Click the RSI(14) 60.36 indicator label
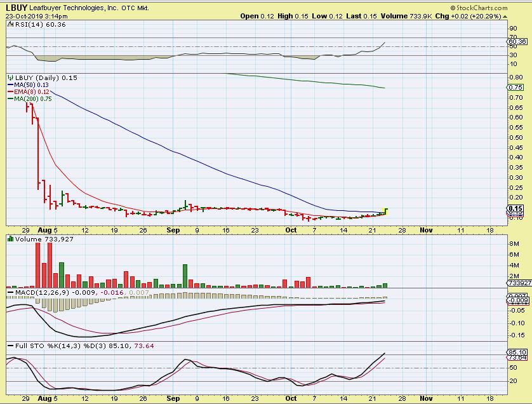532x404 pixels. (x=41, y=24)
